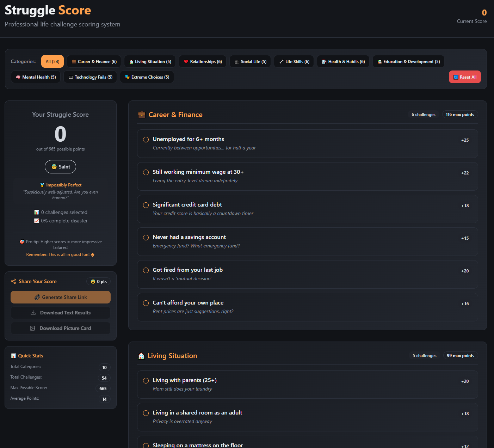Image resolution: width=494 pixels, height=448 pixels.
Task: Click the hospital icon on Health & Habits filter
Action: 324,61
